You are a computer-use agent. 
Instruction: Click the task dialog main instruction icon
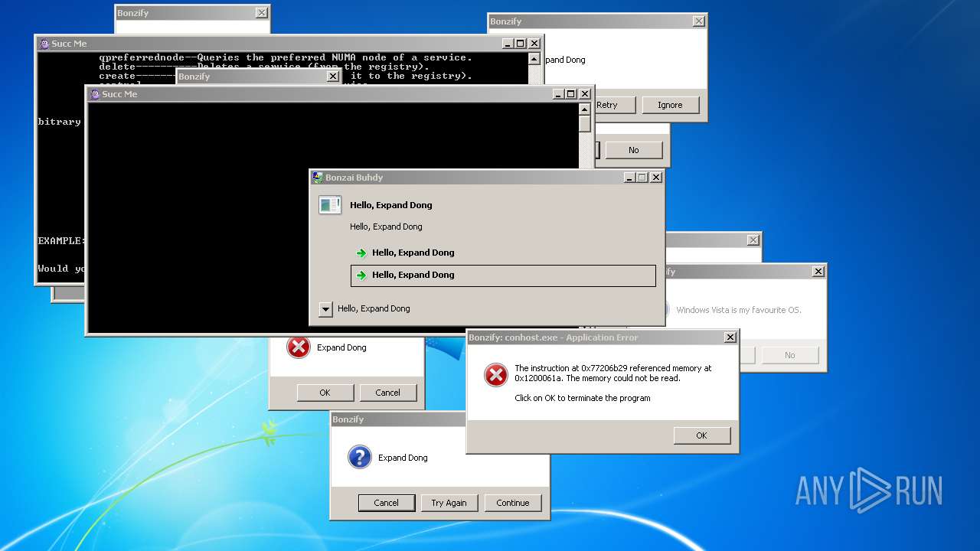click(x=330, y=205)
